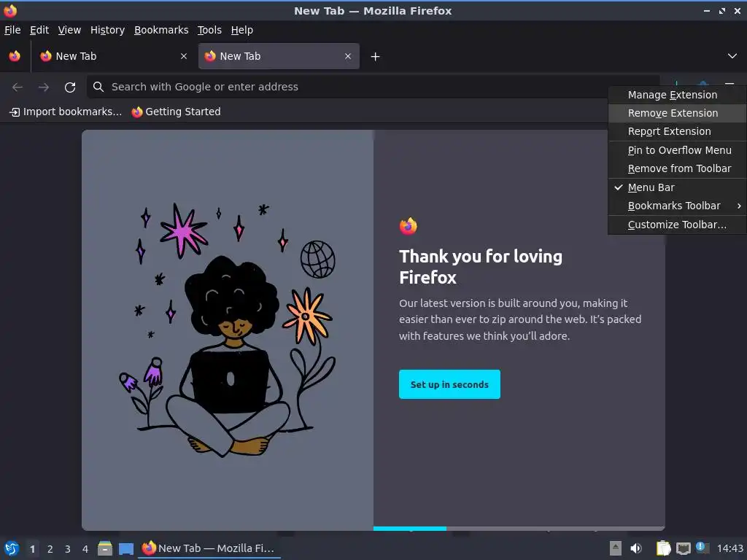
Task: Switch to workspace 1
Action: pos(32,549)
